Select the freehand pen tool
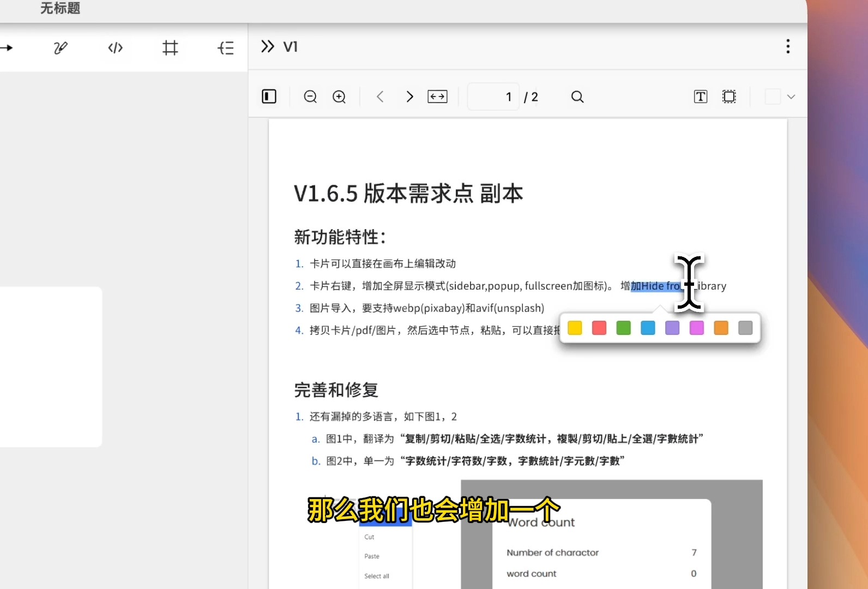The image size is (868, 589). tap(61, 48)
